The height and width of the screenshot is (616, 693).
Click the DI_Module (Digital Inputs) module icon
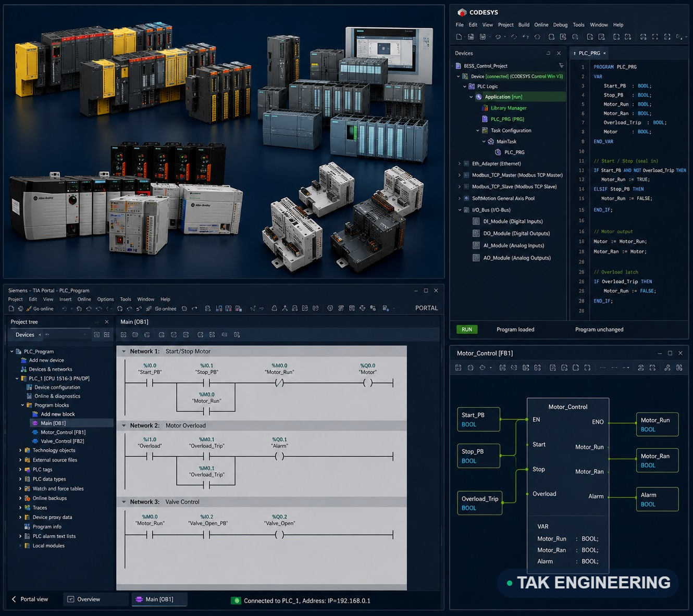(476, 221)
